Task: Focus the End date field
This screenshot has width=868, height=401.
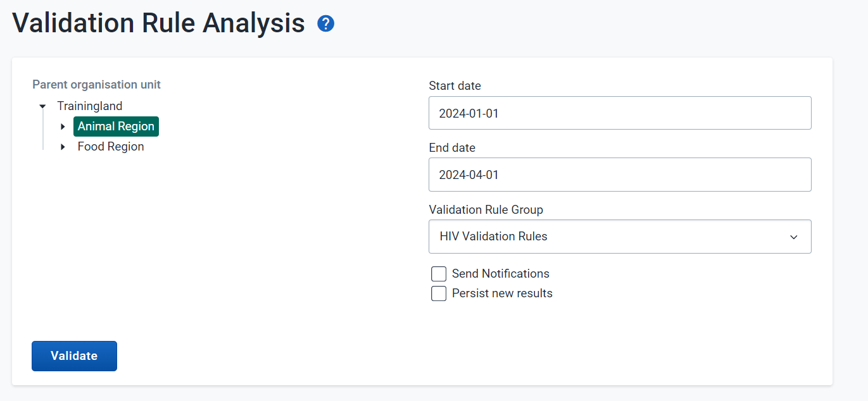Action: pyautogui.click(x=620, y=175)
